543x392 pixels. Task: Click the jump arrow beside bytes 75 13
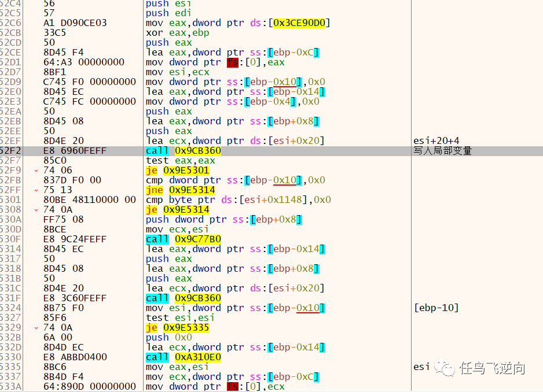click(x=36, y=190)
